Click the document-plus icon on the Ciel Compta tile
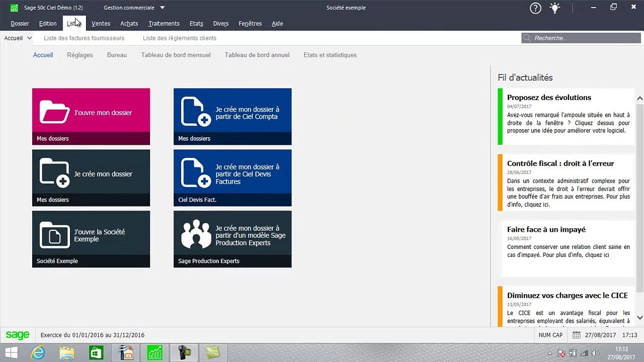This screenshot has width=644, height=362. click(x=196, y=112)
